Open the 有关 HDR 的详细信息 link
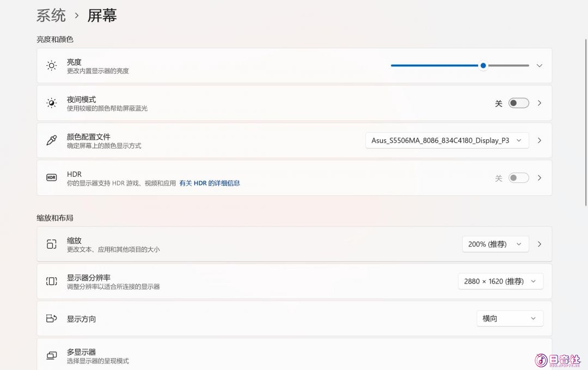Viewport: 588px width, 370px height. click(x=210, y=183)
